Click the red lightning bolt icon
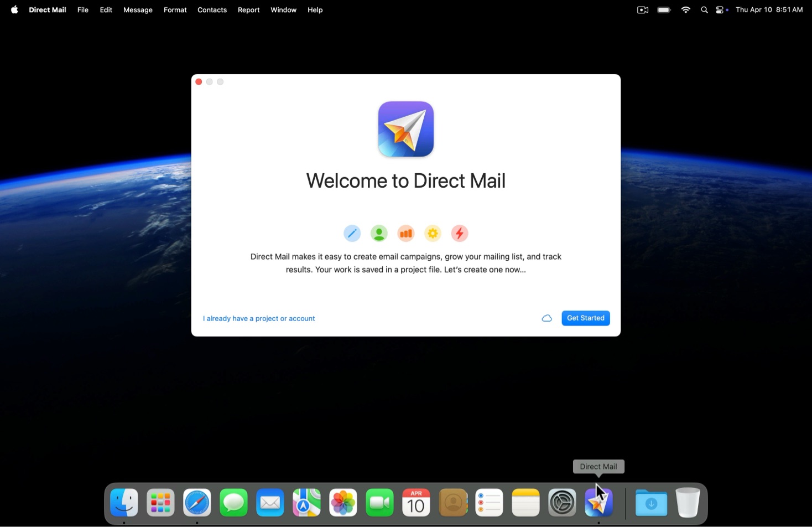This screenshot has width=812, height=527. point(460,234)
